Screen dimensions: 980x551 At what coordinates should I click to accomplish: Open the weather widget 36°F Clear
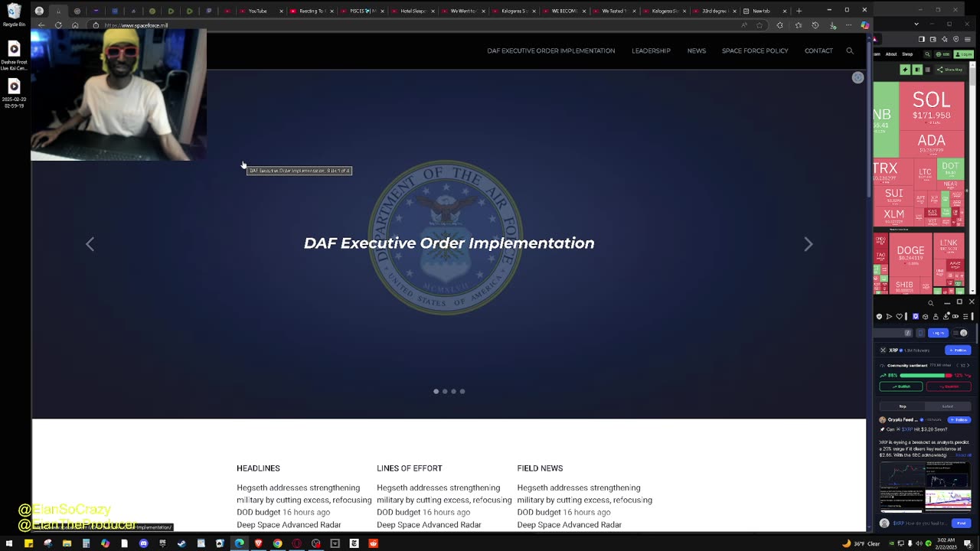[861, 543]
